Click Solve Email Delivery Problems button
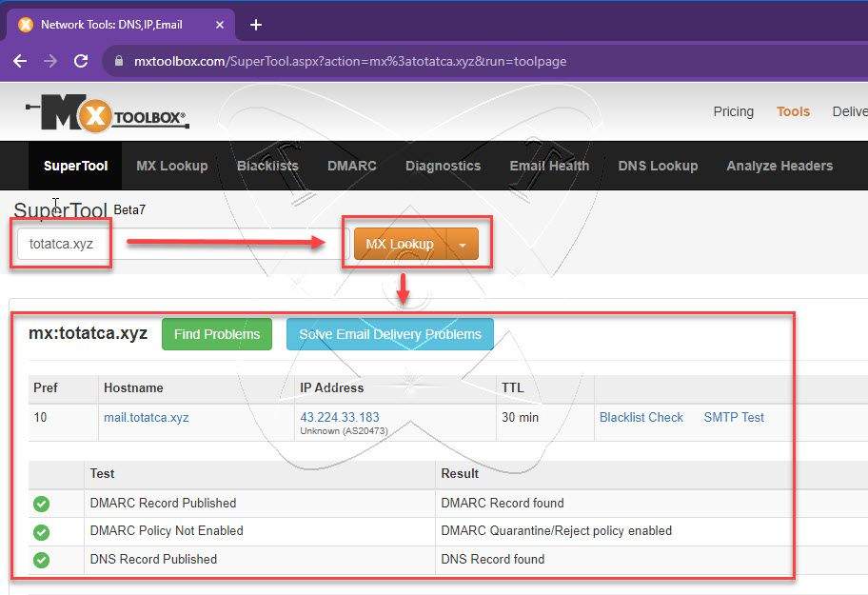This screenshot has height=595, width=868. 390,334
